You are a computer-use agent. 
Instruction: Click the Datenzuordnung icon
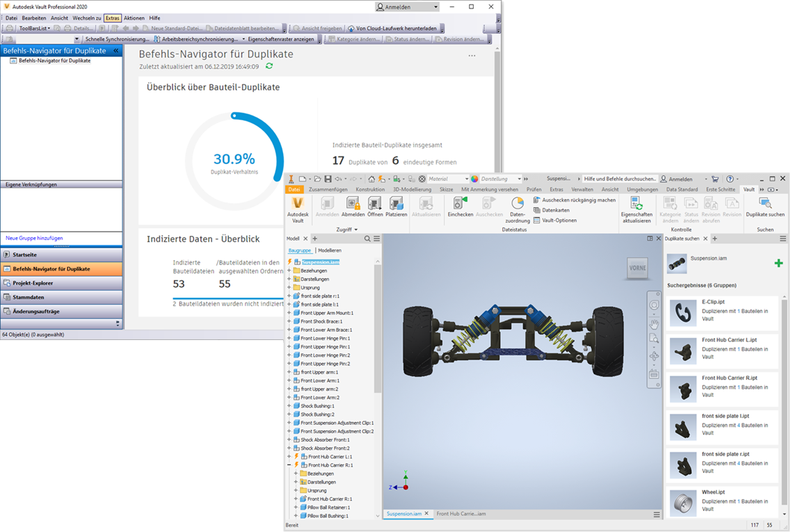click(x=518, y=210)
